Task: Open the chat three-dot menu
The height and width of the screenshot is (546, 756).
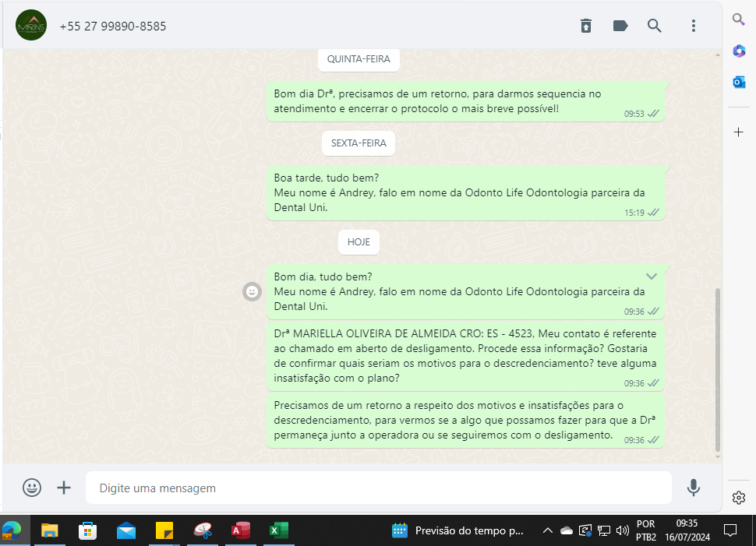Action: 694,26
